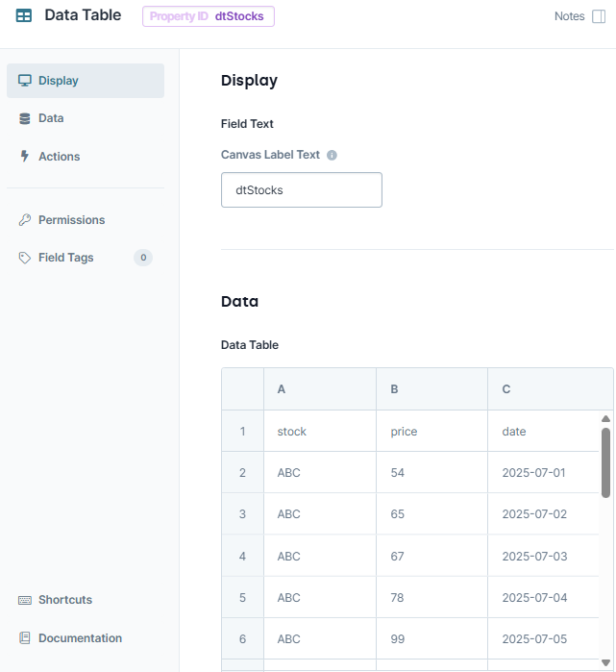Click the Permissions key icon

click(x=25, y=220)
